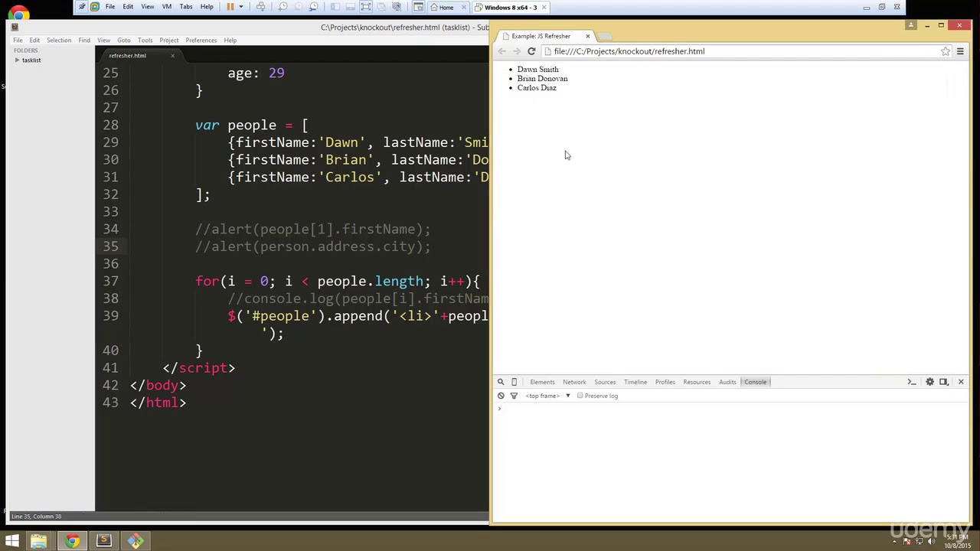Open the VMware snapshot manager icon
980x551 pixels.
tap(313, 7)
